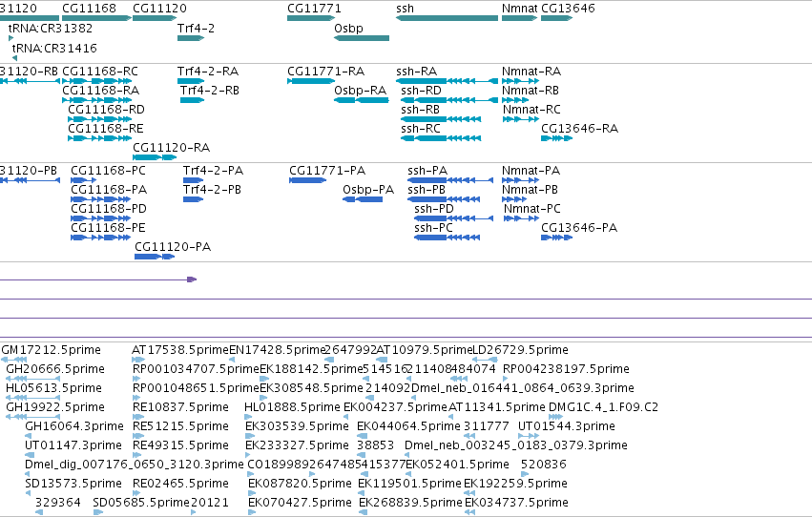Viewport: 812px width, 517px height.
Task: Click protein ssh-PA
Action: [427, 171]
